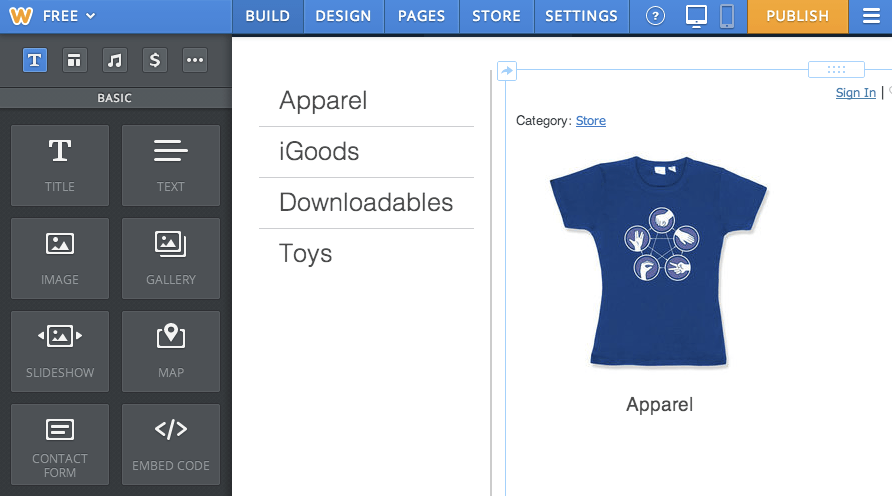This screenshot has height=496, width=892.
Task: Pick the GALLERY element
Action: pos(171,258)
